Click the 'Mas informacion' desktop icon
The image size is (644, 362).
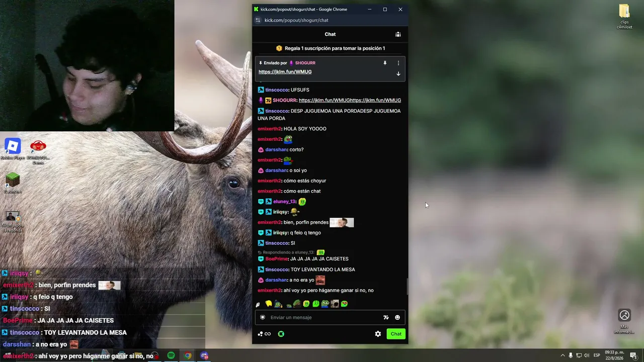[624, 321]
